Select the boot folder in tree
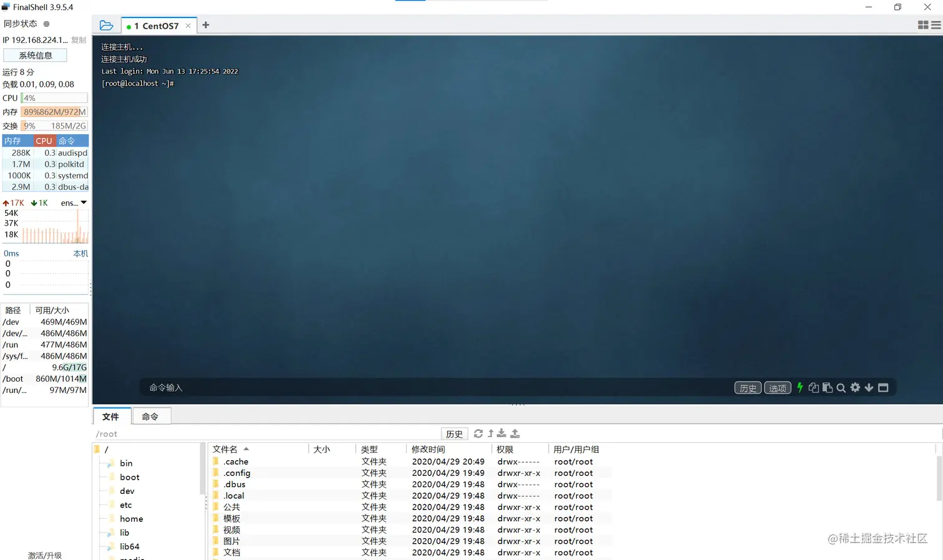Screen dimensions: 943x560 tap(130, 477)
